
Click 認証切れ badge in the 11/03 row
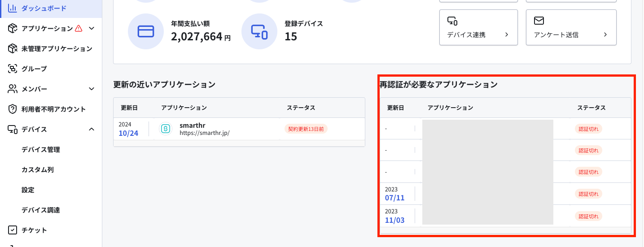[588, 216]
